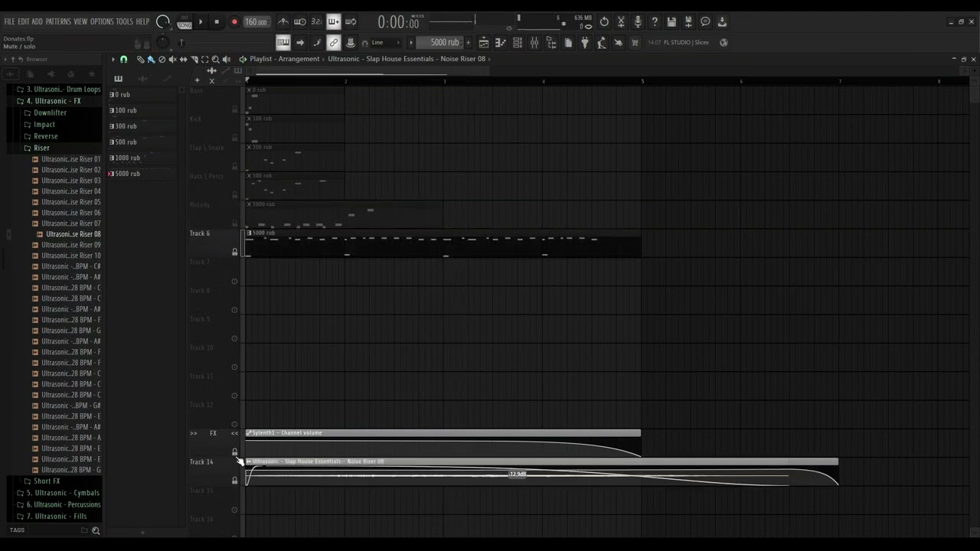The image size is (980, 551).
Task: Click the download arrow icon in top toolbar
Action: pos(722,21)
